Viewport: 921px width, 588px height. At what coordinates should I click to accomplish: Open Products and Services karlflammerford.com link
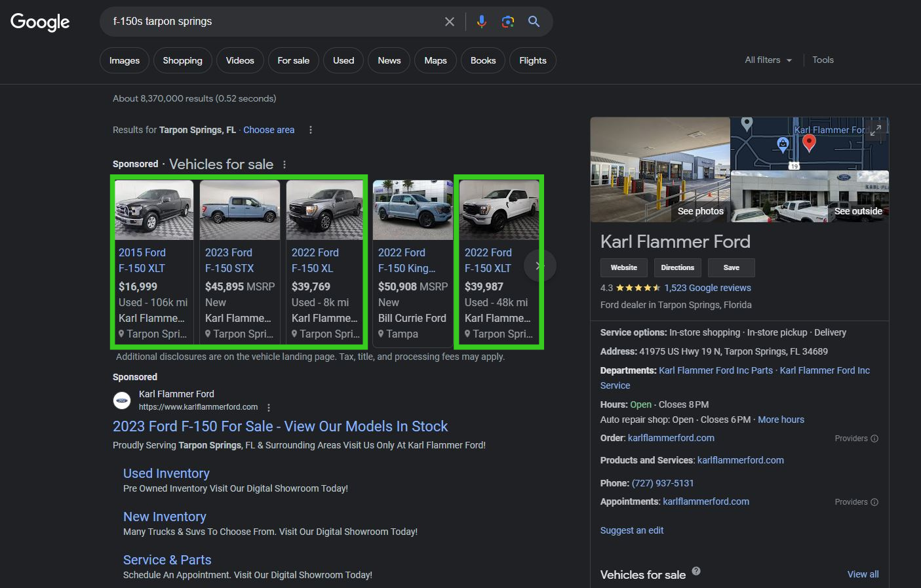741,460
